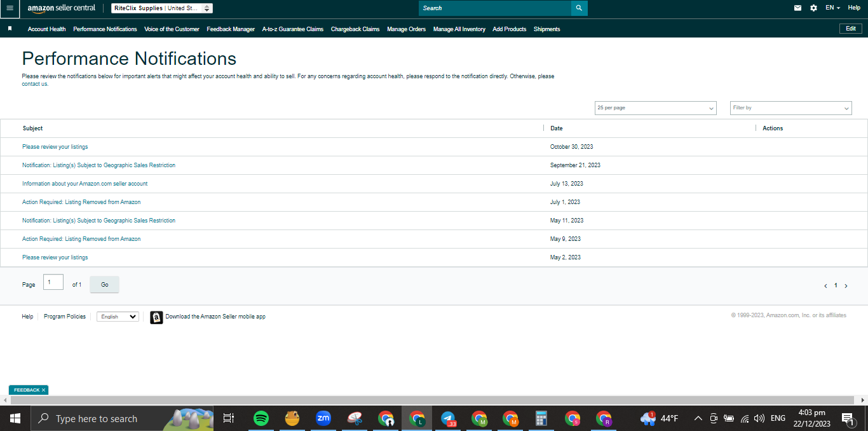
Task: Open Account Health in navigation bar
Action: pos(46,29)
